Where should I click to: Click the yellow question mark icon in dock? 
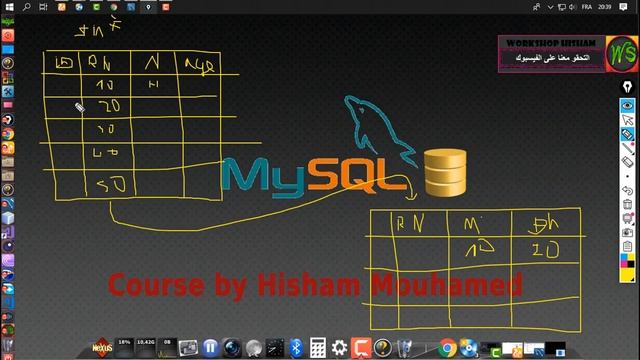pos(382,348)
